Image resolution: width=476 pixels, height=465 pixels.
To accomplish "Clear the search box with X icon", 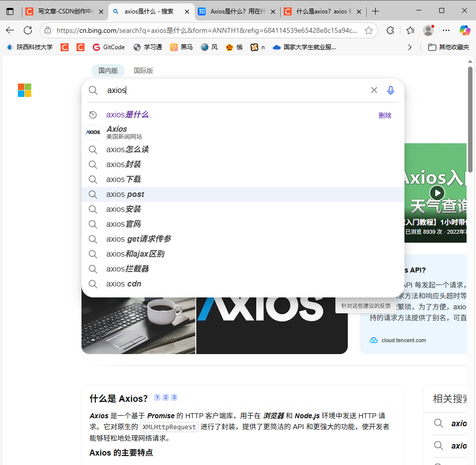I will click(374, 90).
